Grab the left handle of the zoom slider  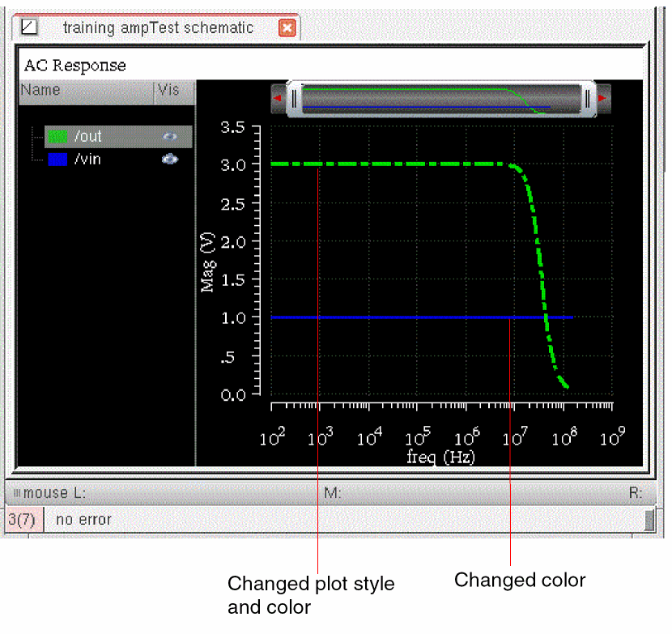pos(295,99)
